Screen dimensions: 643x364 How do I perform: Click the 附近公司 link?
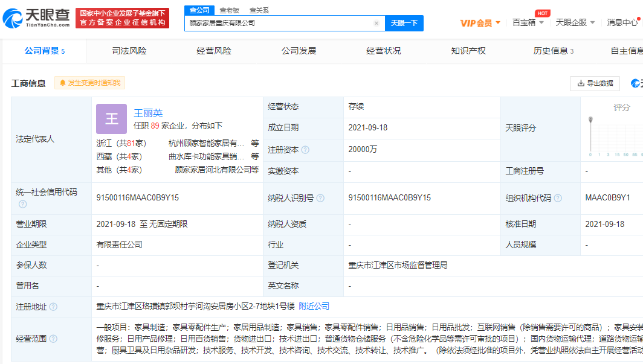pos(314,306)
